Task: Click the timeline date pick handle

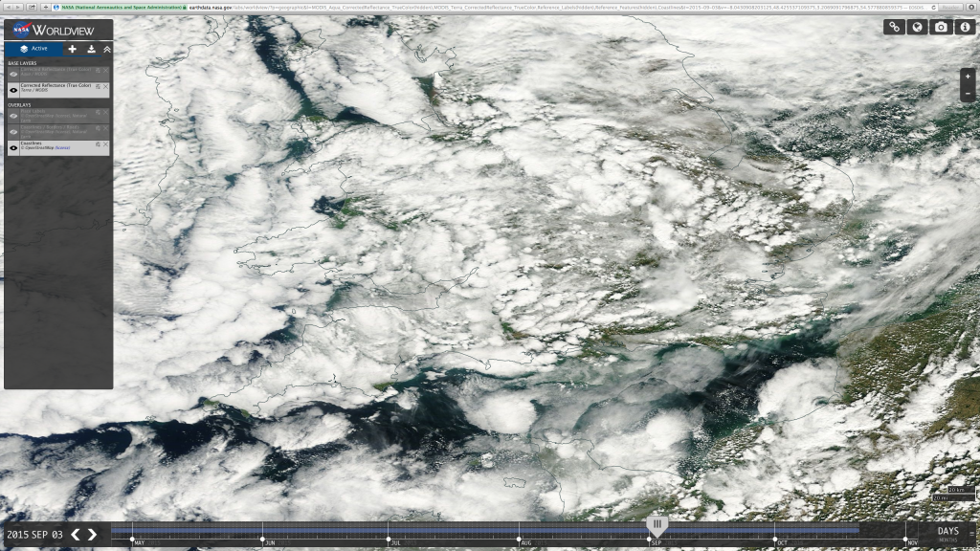Action: [x=657, y=526]
